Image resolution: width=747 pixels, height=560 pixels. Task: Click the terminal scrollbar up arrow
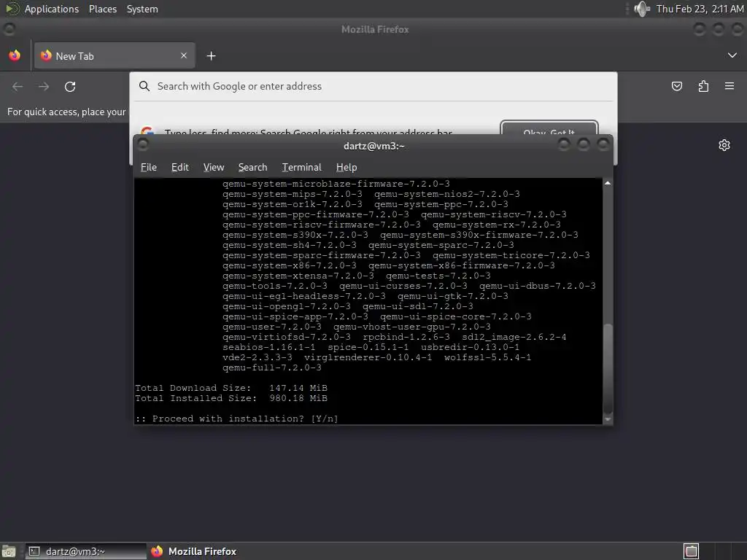tap(608, 183)
